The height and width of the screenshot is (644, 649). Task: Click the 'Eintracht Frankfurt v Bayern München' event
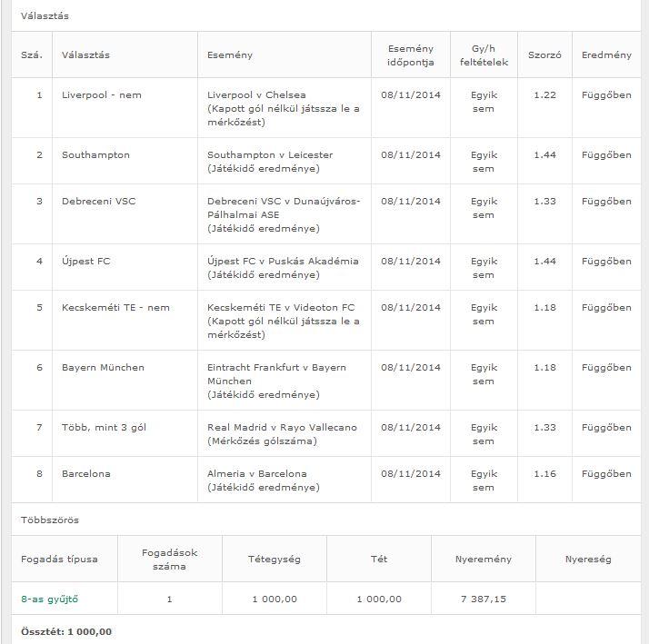[276, 373]
